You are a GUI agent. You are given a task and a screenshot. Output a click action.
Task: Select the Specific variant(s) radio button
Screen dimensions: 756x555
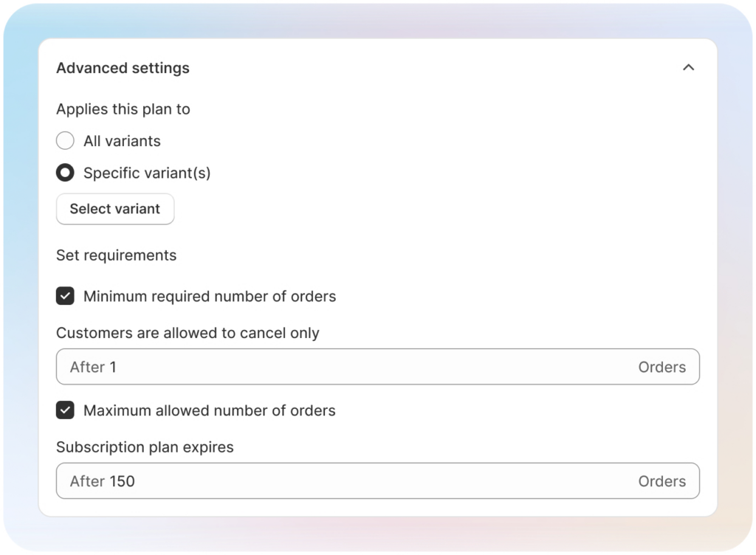tap(65, 172)
